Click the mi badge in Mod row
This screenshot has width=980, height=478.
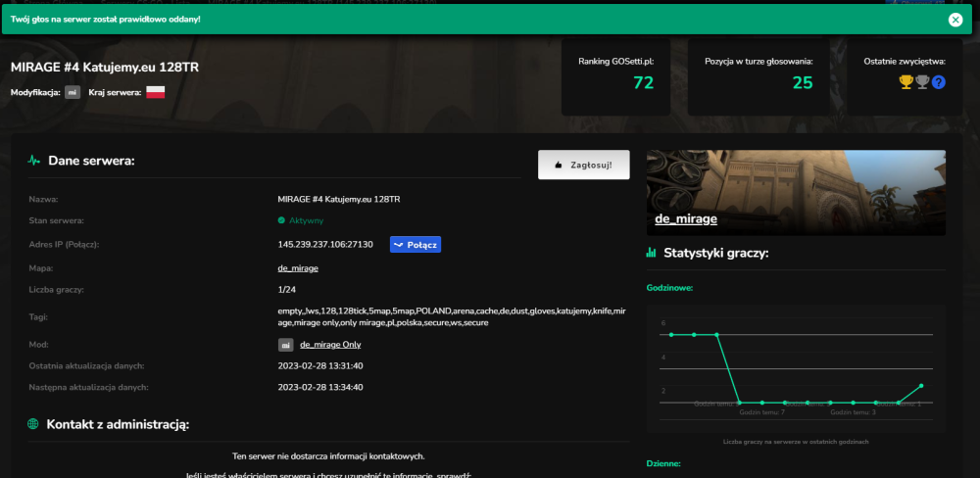(285, 344)
